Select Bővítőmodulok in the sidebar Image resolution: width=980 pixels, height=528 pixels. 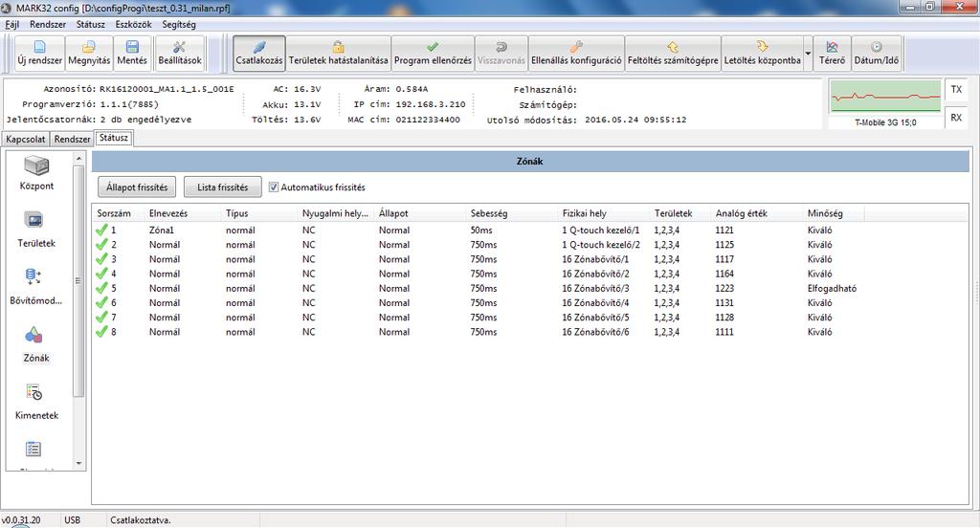coord(36,287)
